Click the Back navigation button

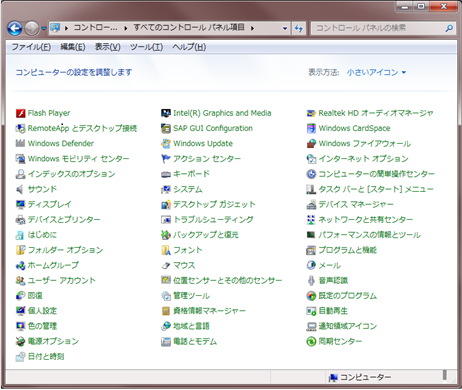pos(15,28)
